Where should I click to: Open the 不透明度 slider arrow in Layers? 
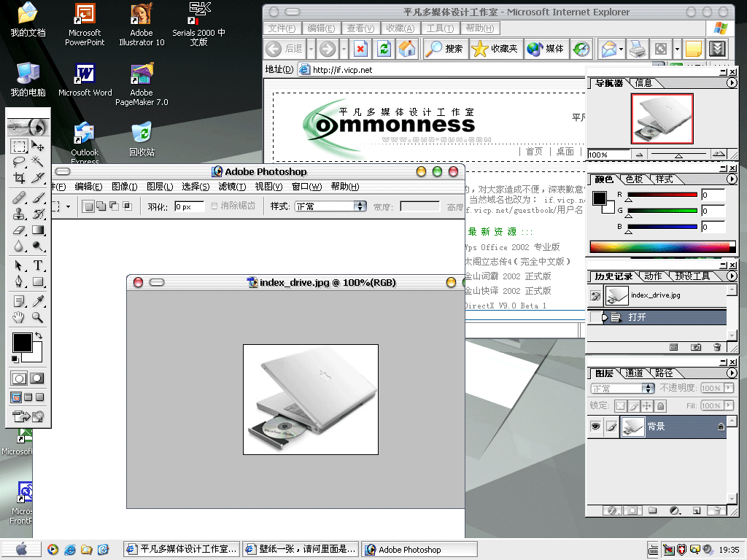pyautogui.click(x=729, y=388)
